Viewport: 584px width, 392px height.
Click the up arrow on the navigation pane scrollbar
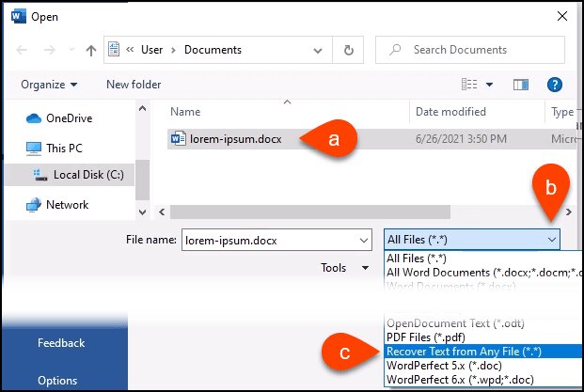[142, 109]
